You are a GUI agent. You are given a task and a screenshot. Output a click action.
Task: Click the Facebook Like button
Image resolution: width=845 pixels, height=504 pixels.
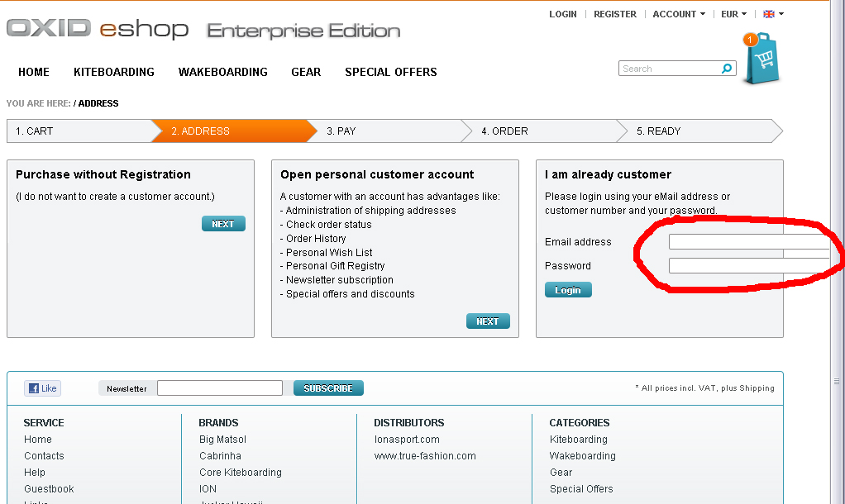click(42, 388)
